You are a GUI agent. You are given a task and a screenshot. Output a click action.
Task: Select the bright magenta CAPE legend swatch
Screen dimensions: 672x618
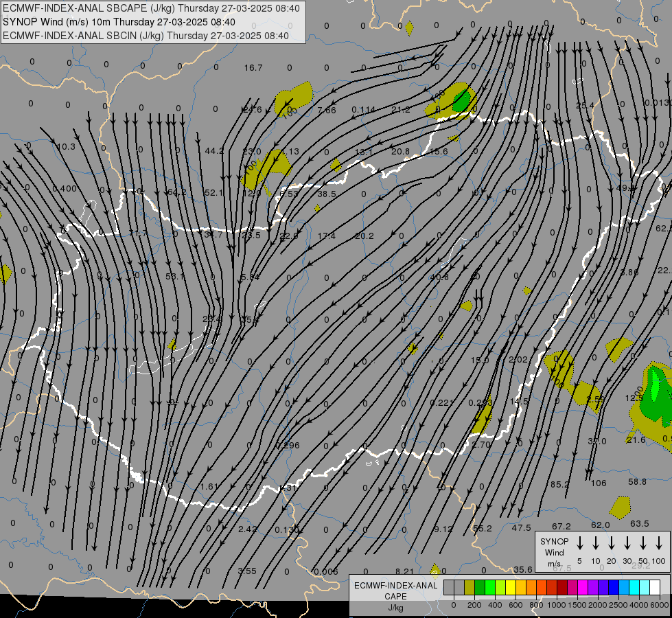coord(583,588)
